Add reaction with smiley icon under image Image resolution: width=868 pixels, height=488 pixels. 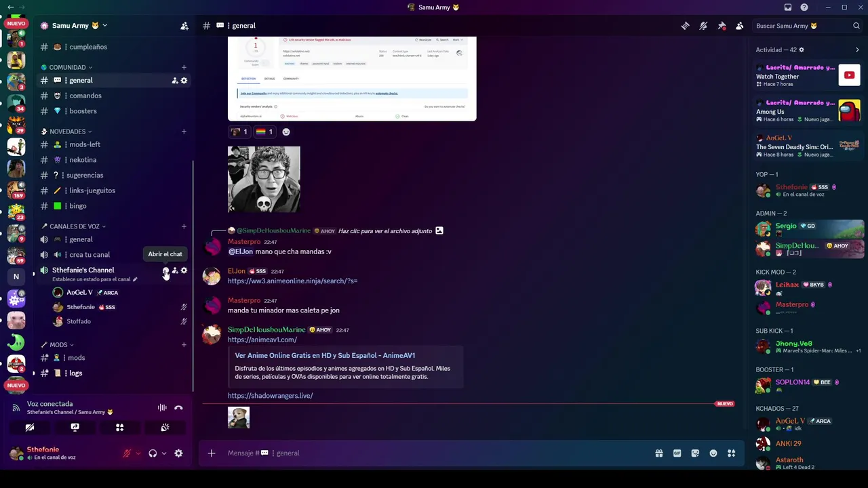tap(286, 131)
